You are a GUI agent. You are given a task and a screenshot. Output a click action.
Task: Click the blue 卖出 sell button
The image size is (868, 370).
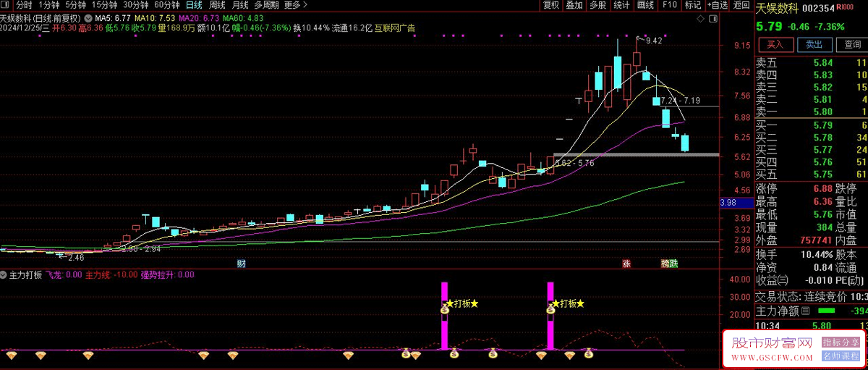click(x=814, y=44)
